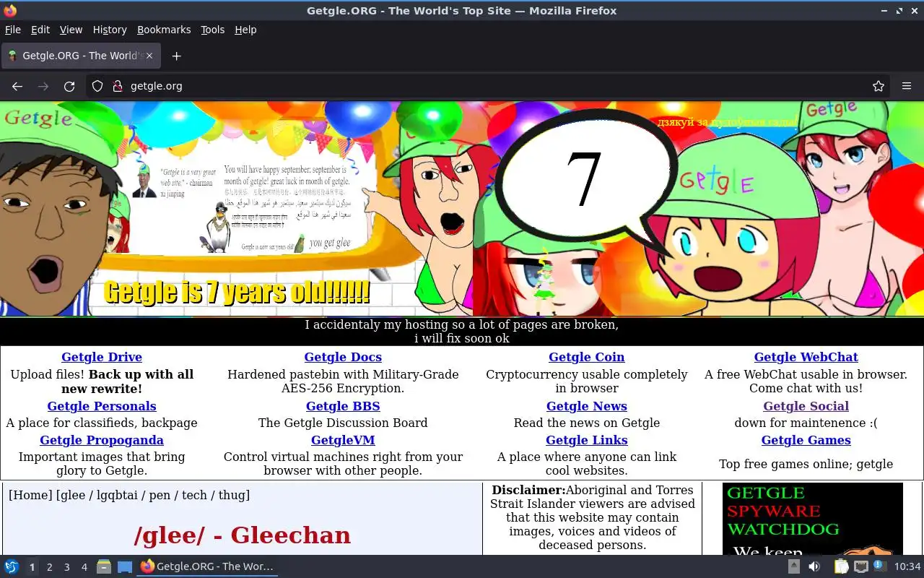The height and width of the screenshot is (578, 924).
Task: Open the Bookmarks menu
Action: 164,30
